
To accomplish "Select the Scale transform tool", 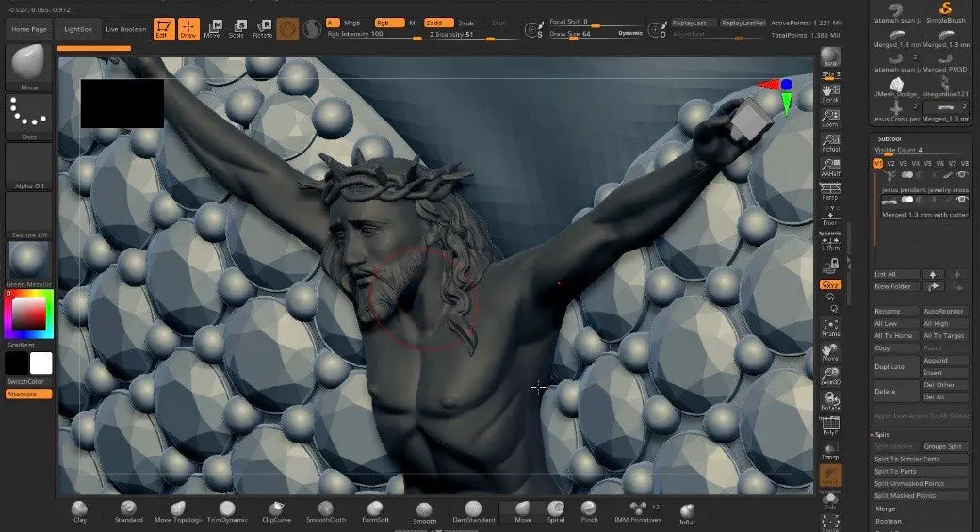I will [237, 29].
